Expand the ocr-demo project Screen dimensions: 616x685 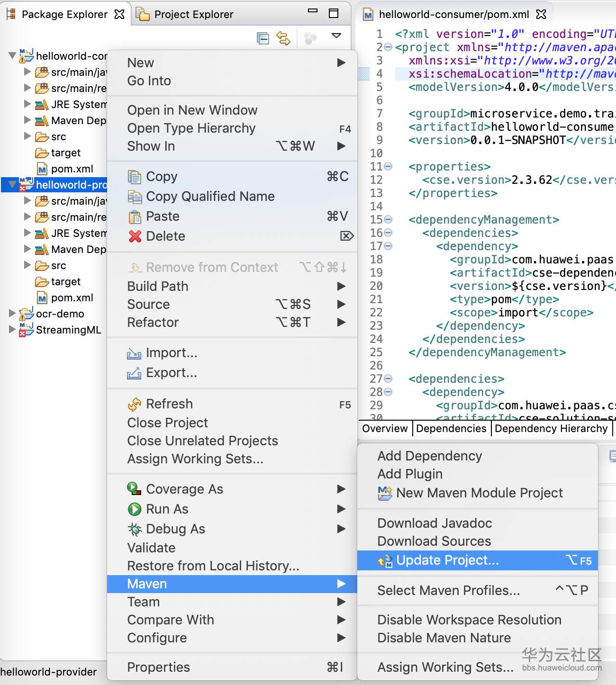click(x=12, y=313)
